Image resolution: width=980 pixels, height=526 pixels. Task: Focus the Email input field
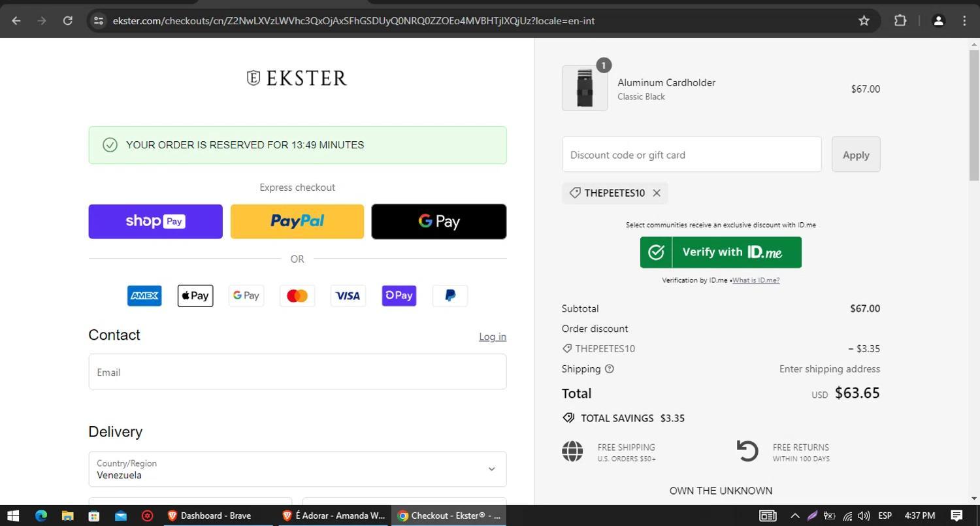(297, 372)
